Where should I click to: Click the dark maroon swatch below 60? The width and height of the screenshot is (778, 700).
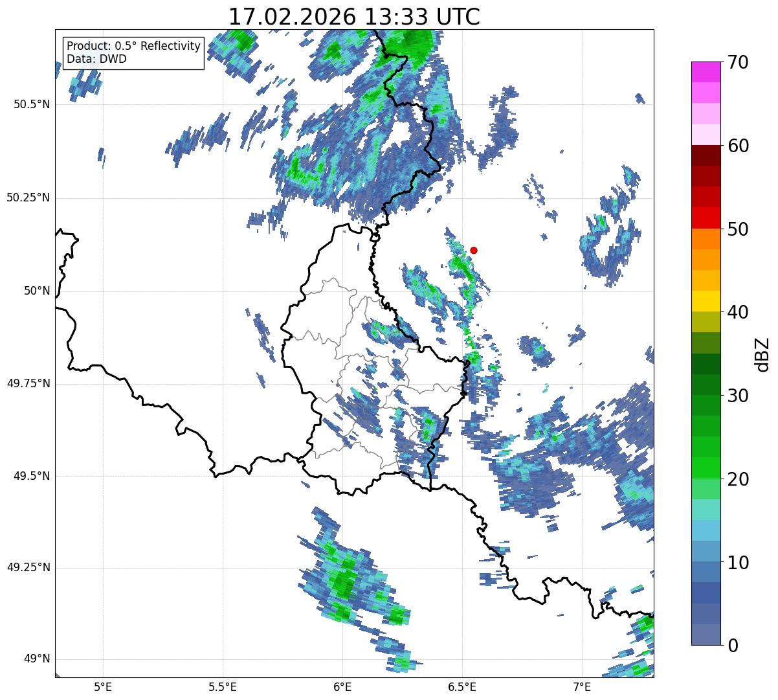point(706,155)
